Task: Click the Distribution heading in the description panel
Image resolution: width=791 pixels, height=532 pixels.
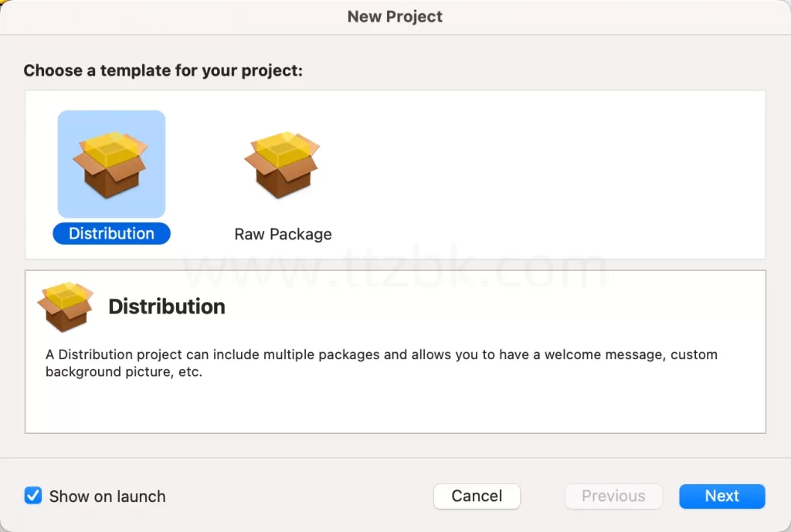Action: (167, 306)
